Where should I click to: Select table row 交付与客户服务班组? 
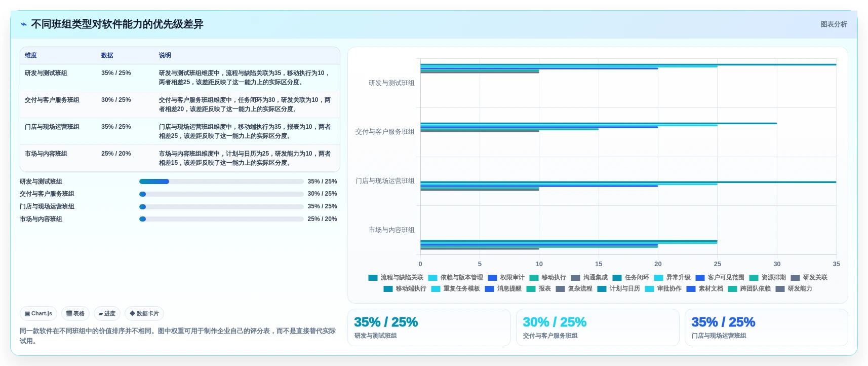pos(180,104)
